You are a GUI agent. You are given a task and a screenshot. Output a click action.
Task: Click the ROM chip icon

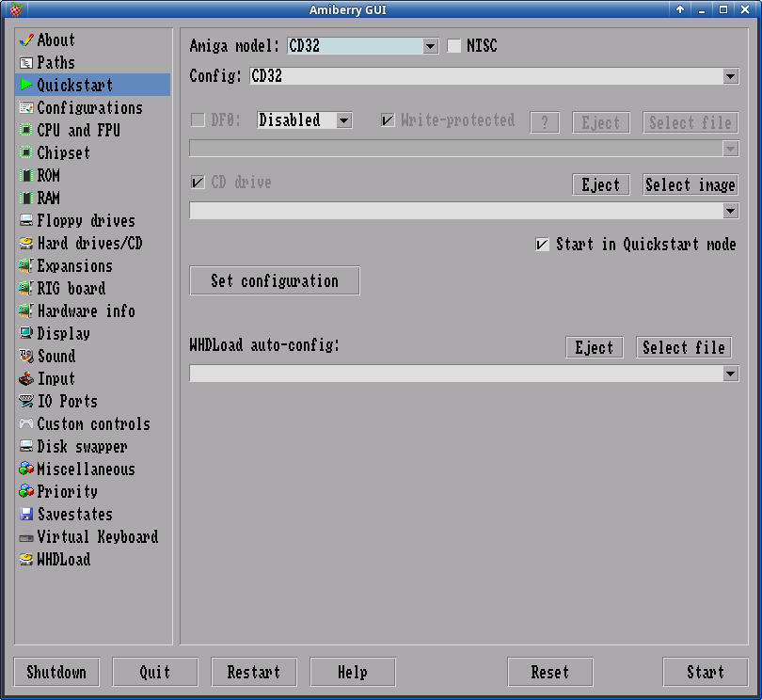click(25, 176)
